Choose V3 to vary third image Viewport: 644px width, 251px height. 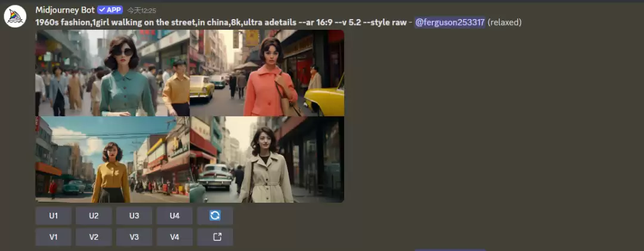[x=134, y=237]
